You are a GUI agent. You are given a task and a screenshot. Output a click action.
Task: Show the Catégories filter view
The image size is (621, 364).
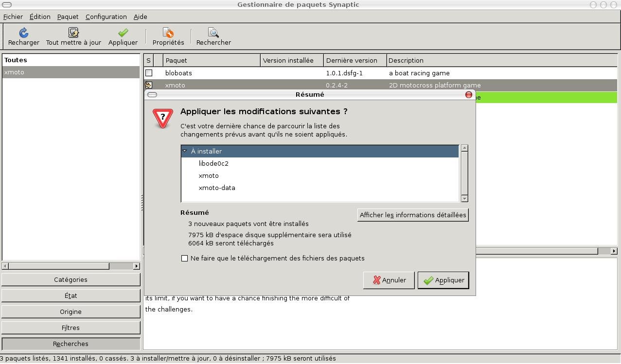tap(71, 279)
